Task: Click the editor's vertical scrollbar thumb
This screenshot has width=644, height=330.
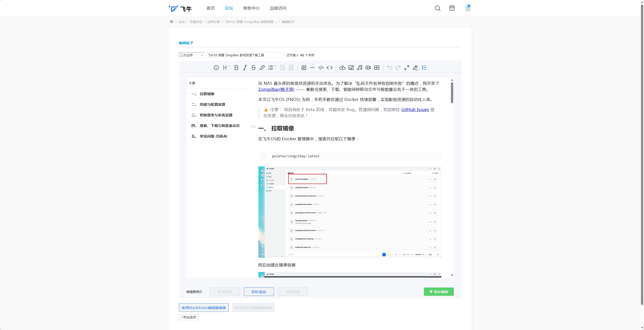Action: pyautogui.click(x=452, y=93)
